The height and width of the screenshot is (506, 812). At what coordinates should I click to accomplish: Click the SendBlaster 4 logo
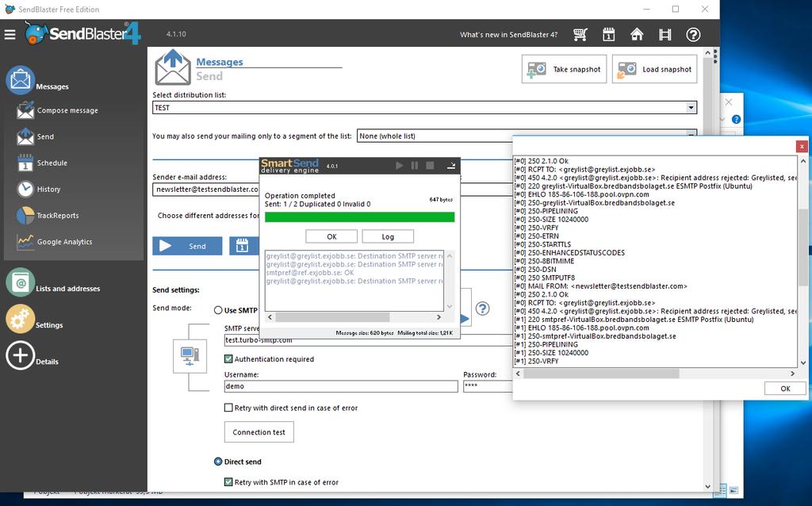82,33
